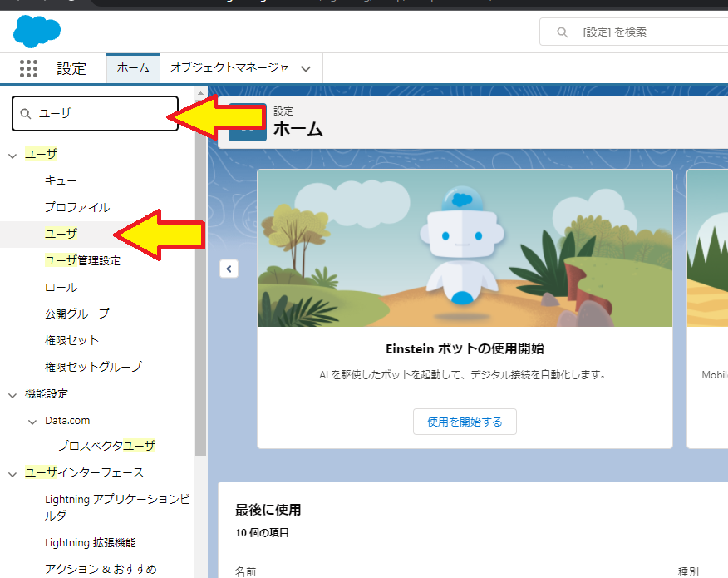Open ロール settings

(61, 287)
